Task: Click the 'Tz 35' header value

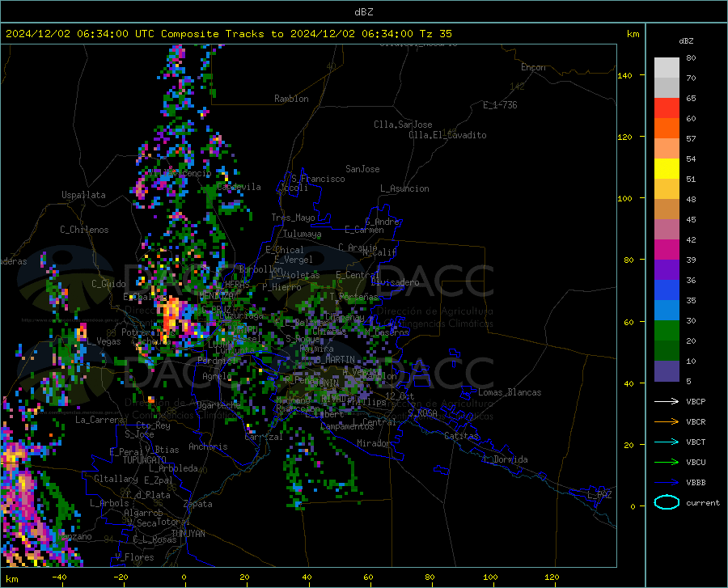Action: tap(436, 34)
